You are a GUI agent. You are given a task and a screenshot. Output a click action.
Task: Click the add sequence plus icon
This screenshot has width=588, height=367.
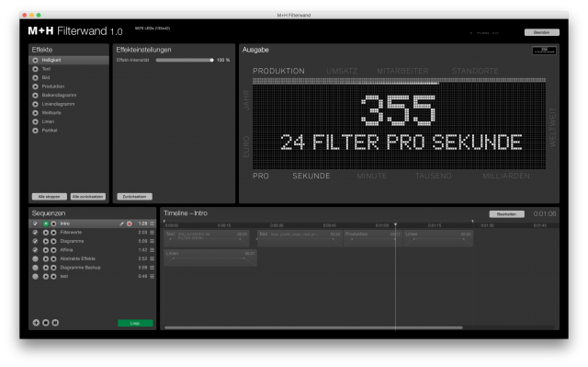pyautogui.click(x=36, y=323)
